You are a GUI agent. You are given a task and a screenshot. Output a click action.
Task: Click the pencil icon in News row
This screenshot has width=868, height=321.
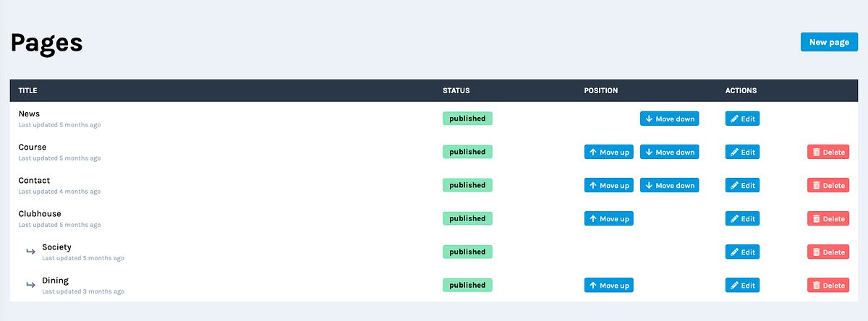point(734,119)
